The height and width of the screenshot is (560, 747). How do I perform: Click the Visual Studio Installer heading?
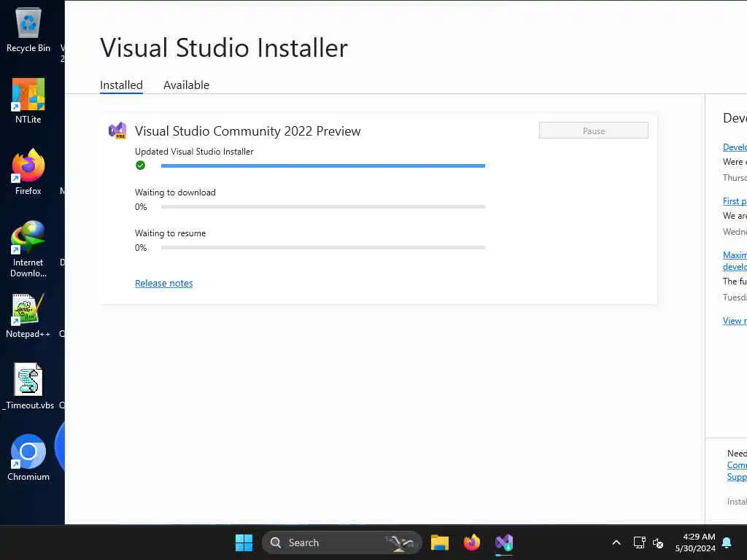pos(224,47)
